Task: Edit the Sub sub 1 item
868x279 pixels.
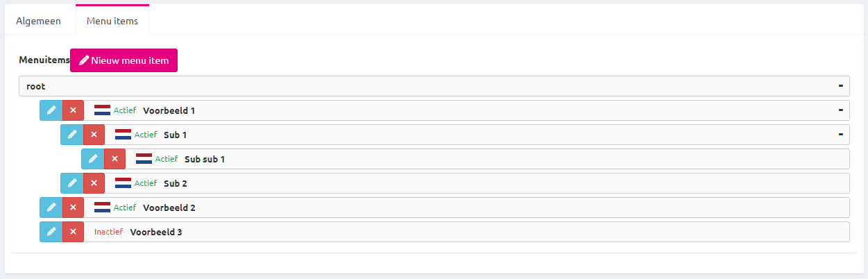Action: coord(92,159)
